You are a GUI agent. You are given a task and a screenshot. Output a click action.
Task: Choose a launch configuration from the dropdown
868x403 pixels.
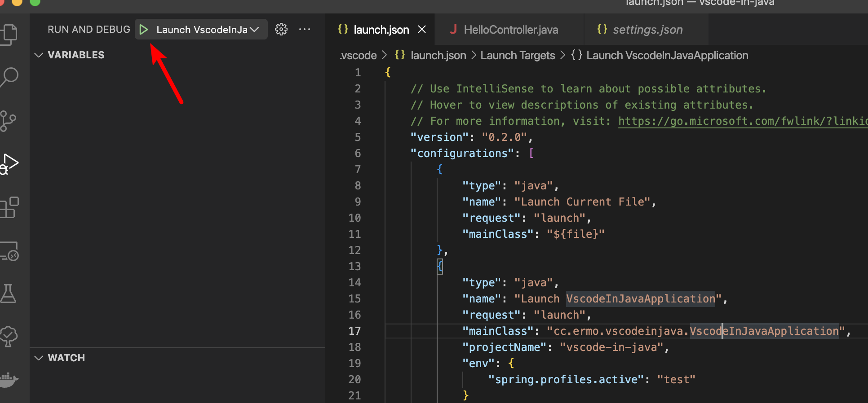click(207, 30)
